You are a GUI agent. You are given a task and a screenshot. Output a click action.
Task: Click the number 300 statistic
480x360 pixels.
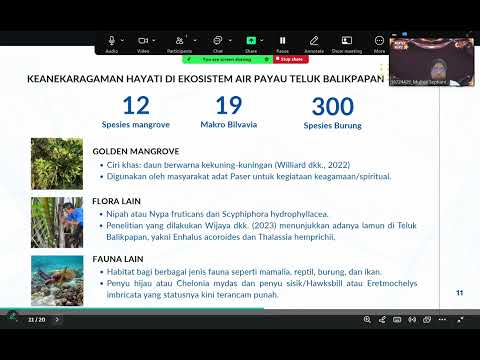click(333, 106)
